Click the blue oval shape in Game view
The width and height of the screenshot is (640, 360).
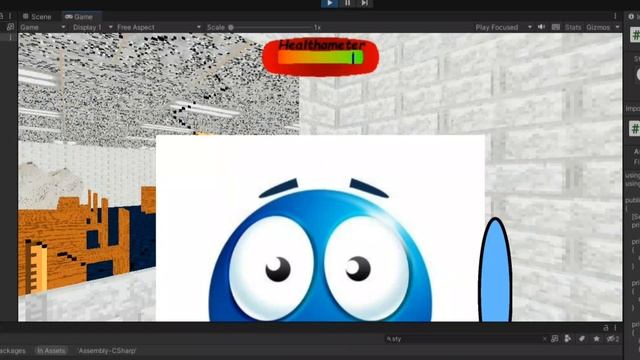click(x=495, y=270)
